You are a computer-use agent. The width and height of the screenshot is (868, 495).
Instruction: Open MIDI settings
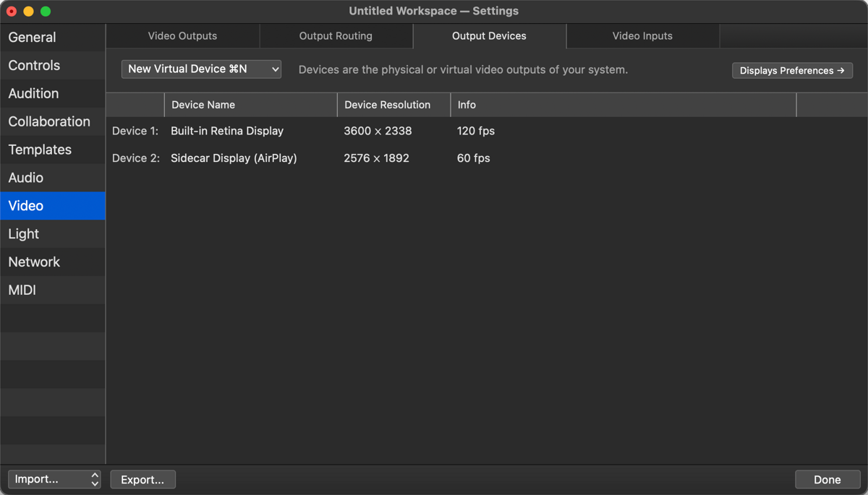coord(53,290)
